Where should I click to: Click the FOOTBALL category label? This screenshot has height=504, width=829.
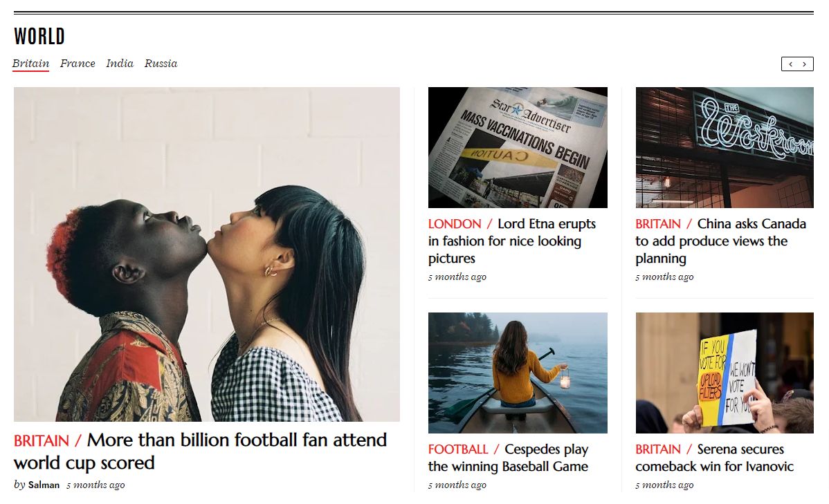[x=458, y=449]
